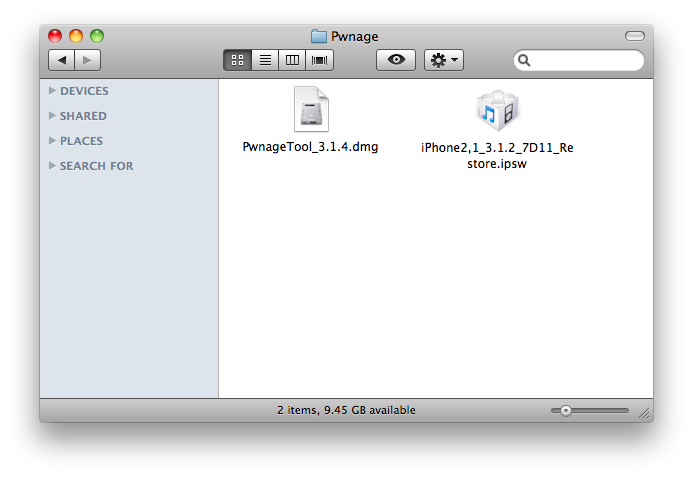The height and width of the screenshot is (477, 693).
Task: Click the Pwnage folder icon in title bar
Action: [319, 36]
